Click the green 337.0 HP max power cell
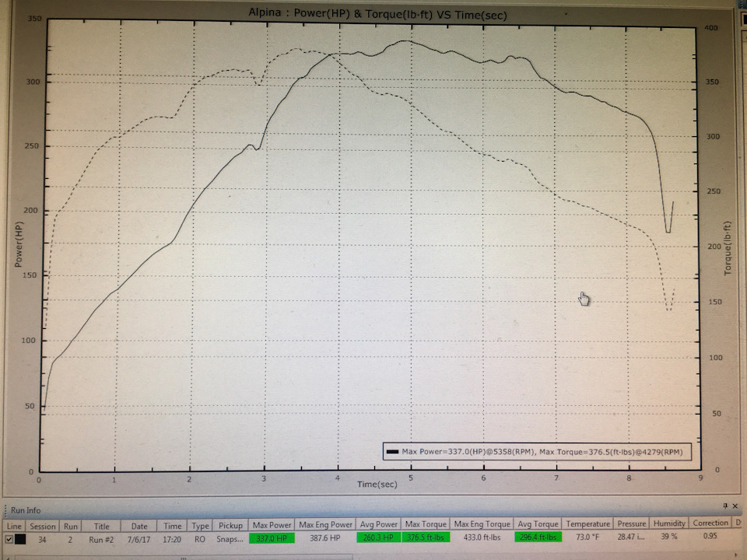This screenshot has height=560, width=747. coord(272,538)
